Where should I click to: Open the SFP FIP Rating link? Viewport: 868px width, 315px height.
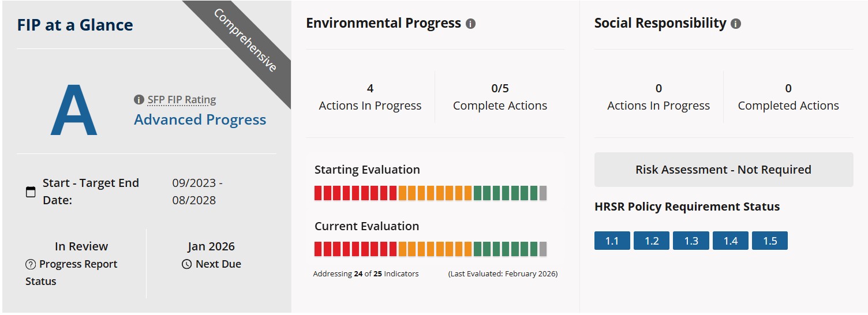(x=181, y=100)
